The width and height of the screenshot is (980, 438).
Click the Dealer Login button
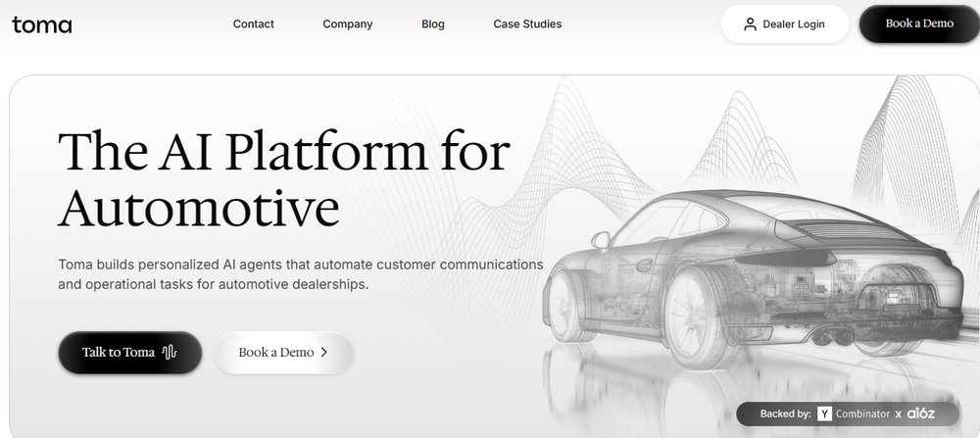[784, 24]
